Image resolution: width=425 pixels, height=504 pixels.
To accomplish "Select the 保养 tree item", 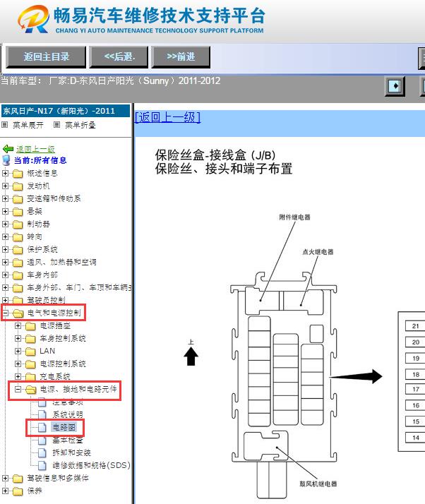I will (35, 491).
